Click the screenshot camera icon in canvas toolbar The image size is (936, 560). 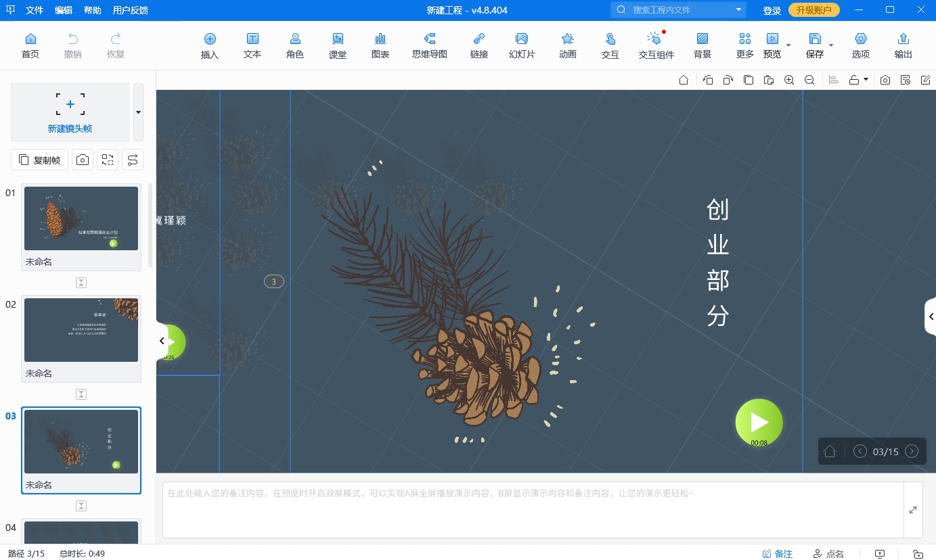coord(885,80)
